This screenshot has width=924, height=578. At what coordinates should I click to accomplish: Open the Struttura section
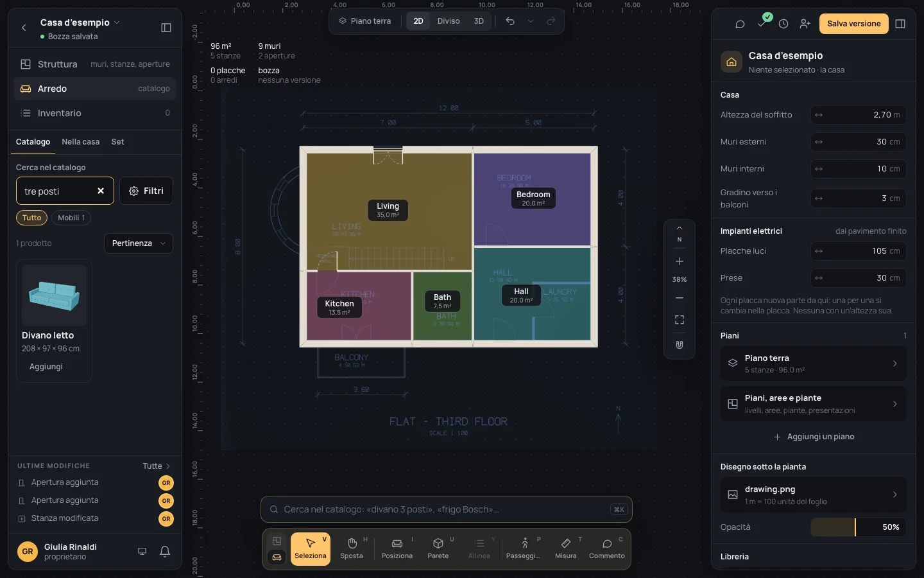[95, 64]
